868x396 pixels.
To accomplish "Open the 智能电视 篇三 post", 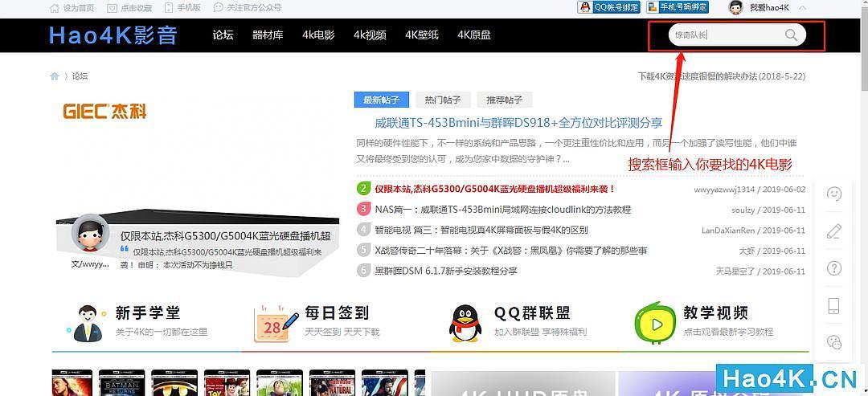I will 481,231.
